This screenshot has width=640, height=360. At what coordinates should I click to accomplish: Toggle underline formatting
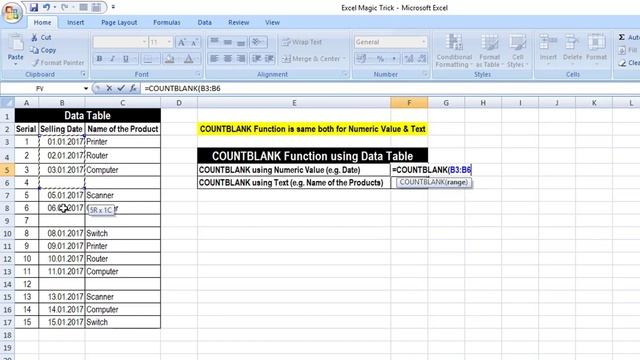tap(126, 59)
